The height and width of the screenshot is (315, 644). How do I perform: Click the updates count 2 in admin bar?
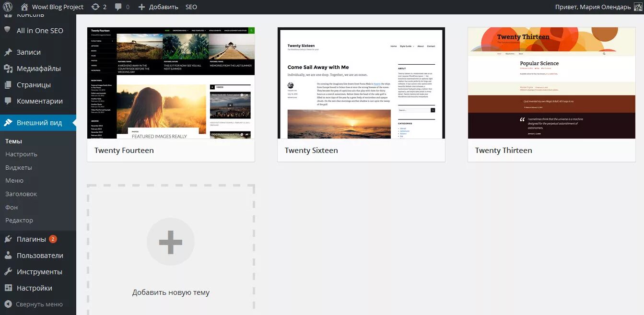coord(105,7)
